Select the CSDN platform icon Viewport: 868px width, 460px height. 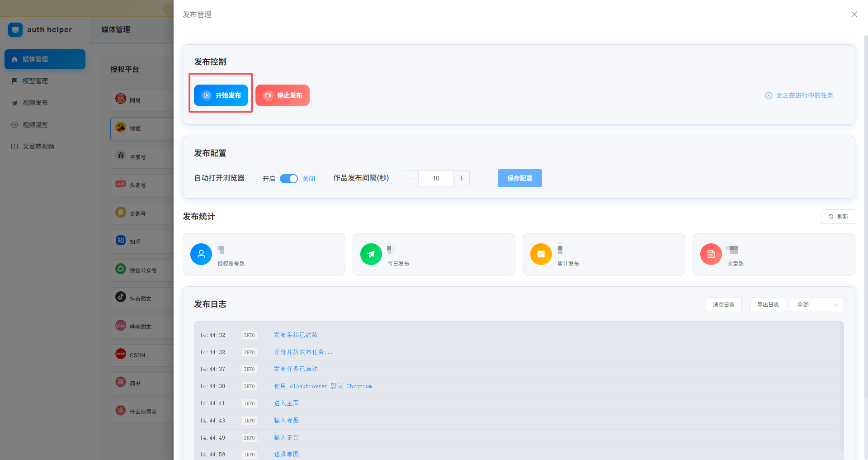[121, 354]
